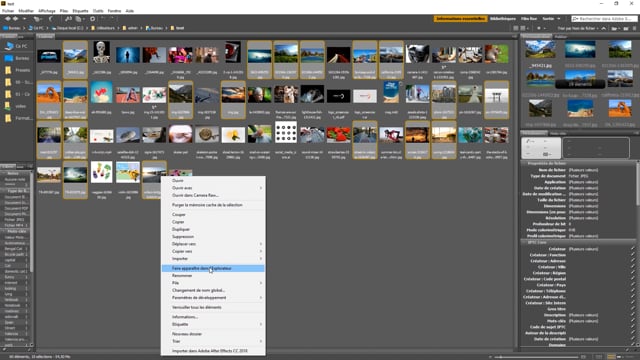Screen dimensions: 640x360
Task: Toggle ascending sort order arrow
Action: (x=604, y=28)
